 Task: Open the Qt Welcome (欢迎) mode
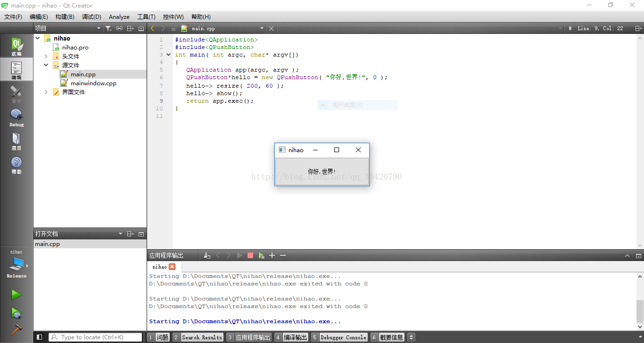coord(17,46)
